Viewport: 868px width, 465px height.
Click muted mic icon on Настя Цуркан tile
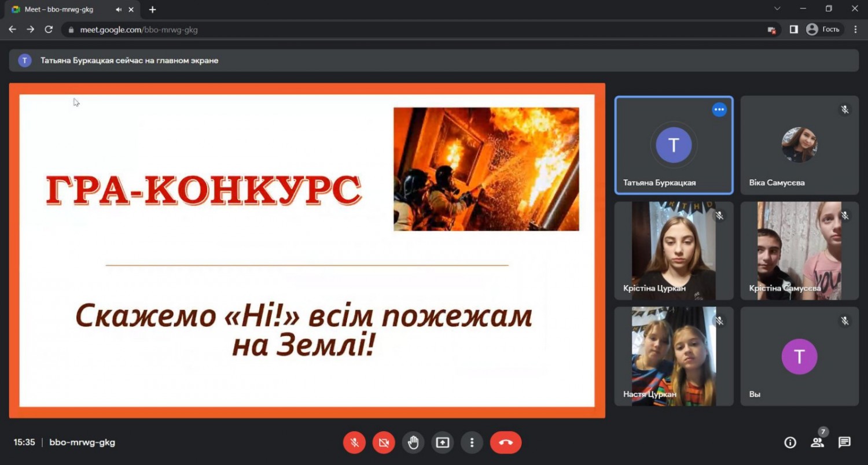click(719, 320)
